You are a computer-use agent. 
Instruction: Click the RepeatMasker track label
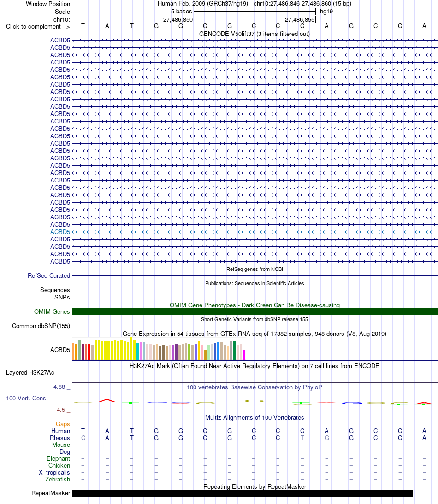coord(51,493)
